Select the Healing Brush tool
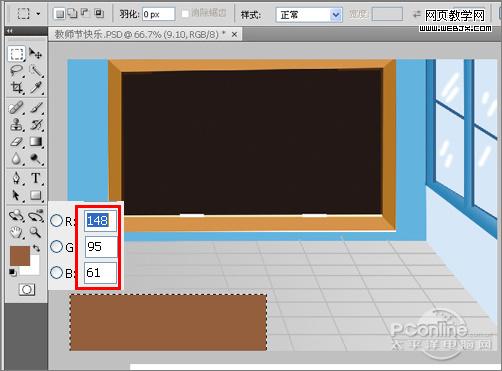Screen dimensions: 502x371 (16, 107)
